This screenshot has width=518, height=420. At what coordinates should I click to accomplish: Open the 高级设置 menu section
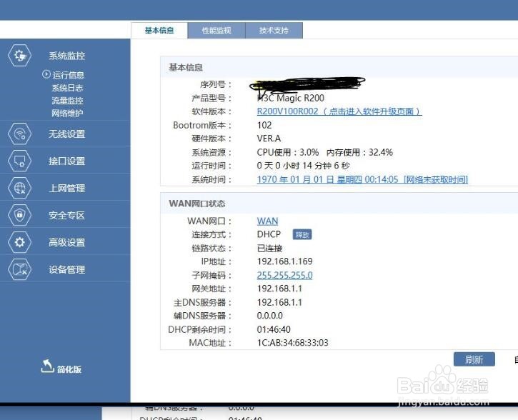pyautogui.click(x=66, y=242)
